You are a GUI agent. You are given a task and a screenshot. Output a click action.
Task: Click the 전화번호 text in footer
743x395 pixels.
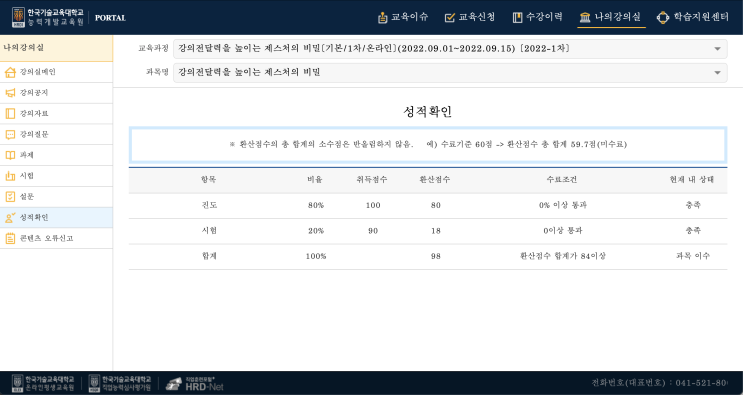coord(660,382)
